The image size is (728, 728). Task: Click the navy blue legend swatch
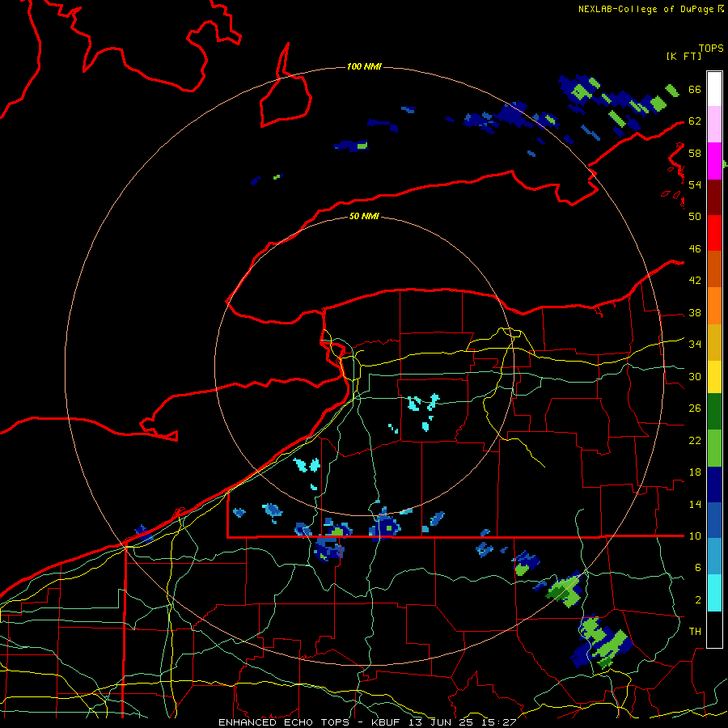tap(714, 485)
